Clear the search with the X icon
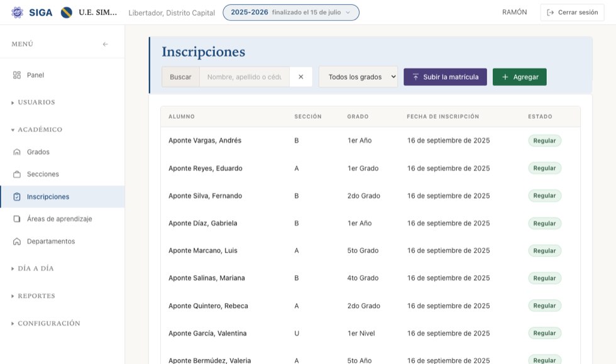The image size is (616, 364). pos(301,77)
